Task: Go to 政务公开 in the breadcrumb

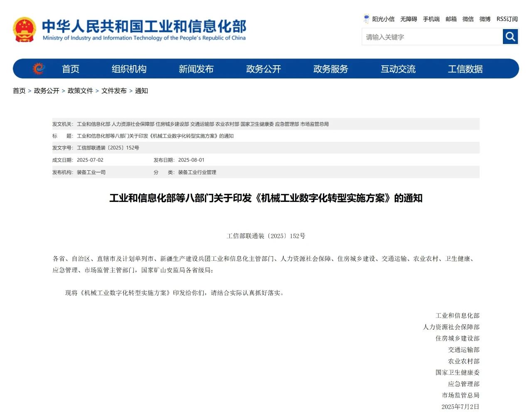Action: click(x=47, y=91)
